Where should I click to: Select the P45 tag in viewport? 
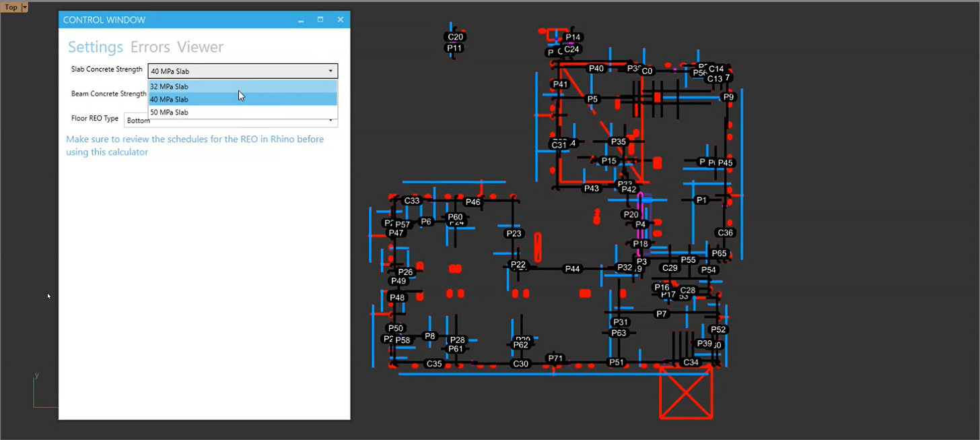725,162
